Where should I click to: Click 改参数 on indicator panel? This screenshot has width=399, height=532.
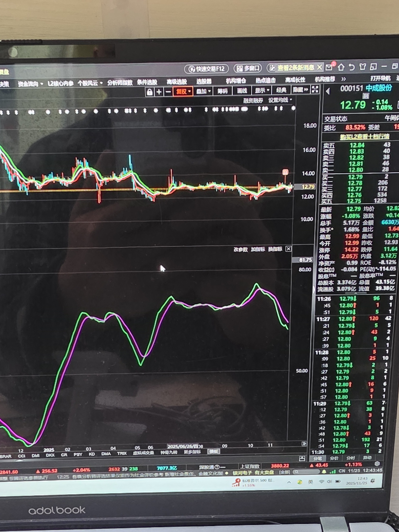[240, 249]
